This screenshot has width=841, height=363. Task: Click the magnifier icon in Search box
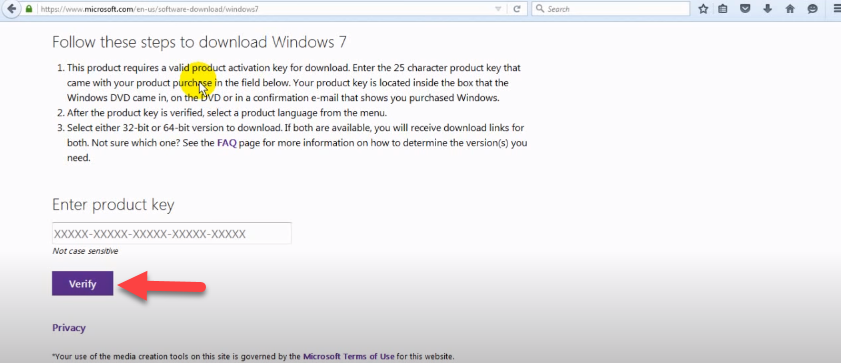(540, 9)
